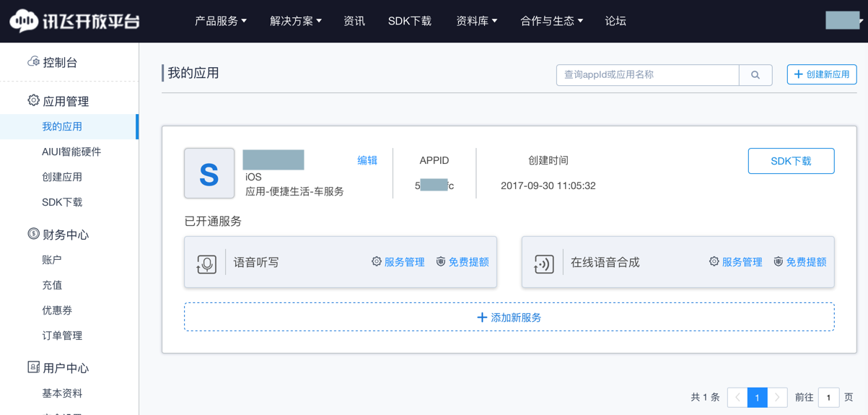Select AIUI智能硬件 in the sidebar
The height and width of the screenshot is (415, 868).
71,152
